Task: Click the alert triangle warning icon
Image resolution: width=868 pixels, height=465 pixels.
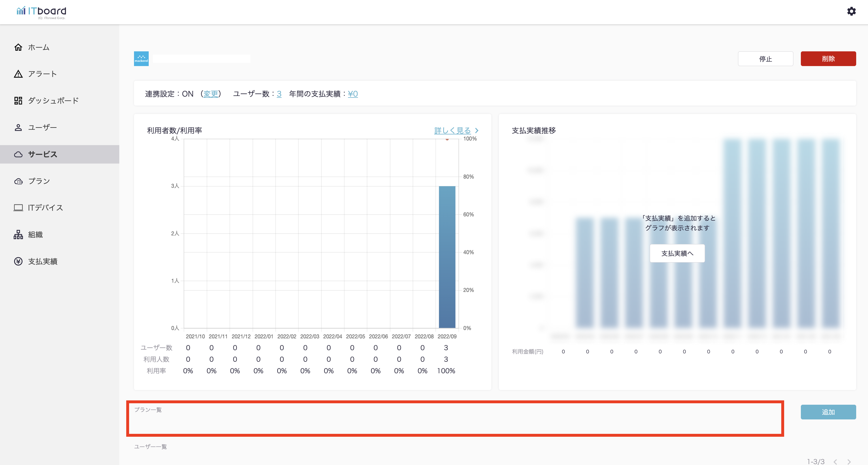Action: click(x=18, y=74)
